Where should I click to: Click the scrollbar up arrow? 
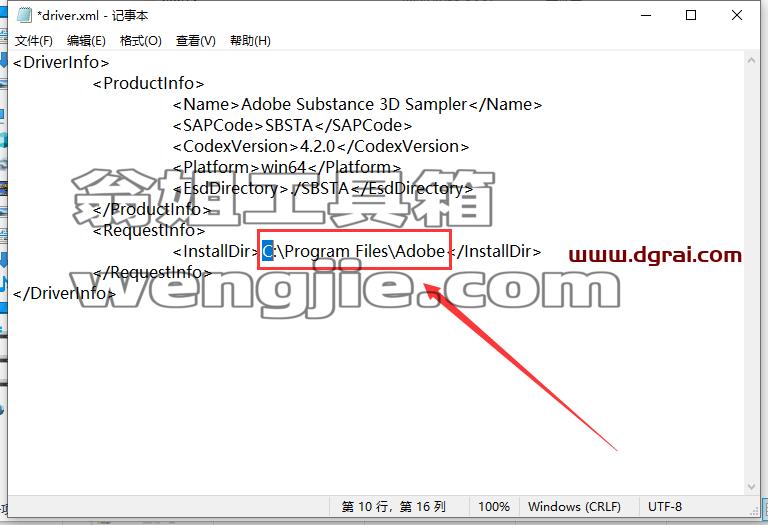click(x=751, y=61)
